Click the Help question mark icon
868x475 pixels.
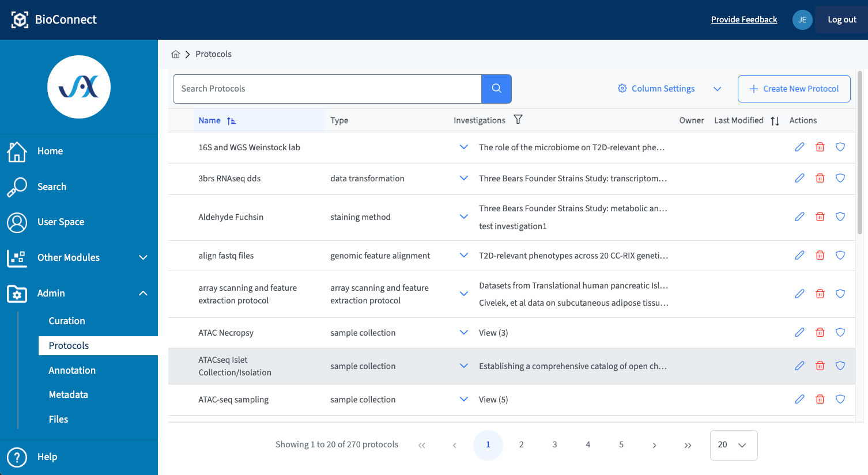pos(17,457)
